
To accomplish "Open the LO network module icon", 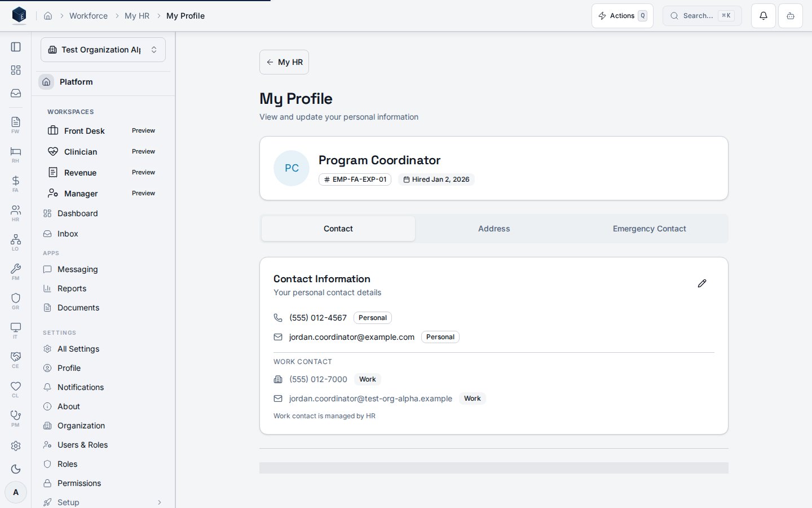I will tap(16, 242).
